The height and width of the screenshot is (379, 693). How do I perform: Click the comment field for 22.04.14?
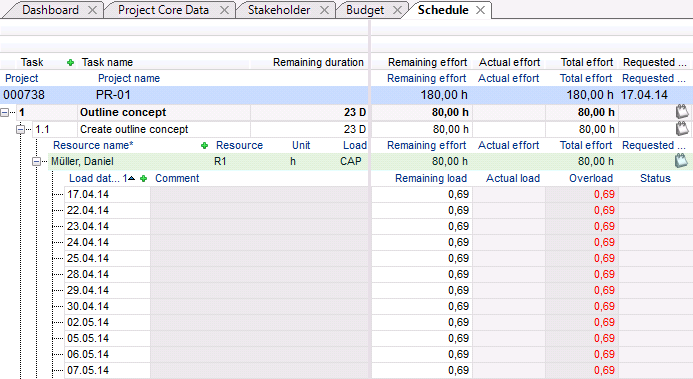(259, 210)
